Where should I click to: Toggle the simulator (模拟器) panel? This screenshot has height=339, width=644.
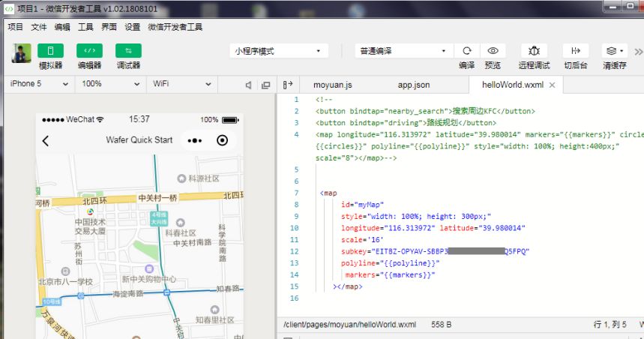pyautogui.click(x=50, y=51)
